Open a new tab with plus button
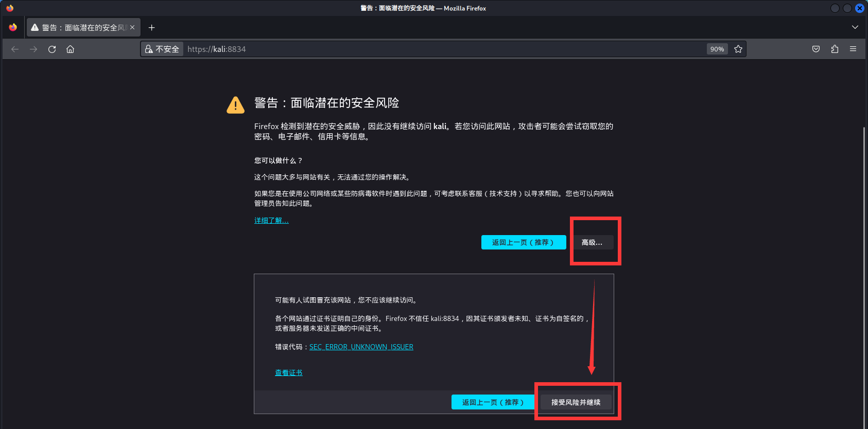This screenshot has height=429, width=868. coord(151,27)
